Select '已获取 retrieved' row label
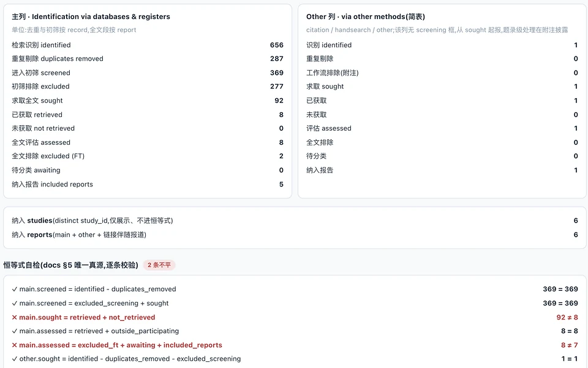Screen dimensions: 588x368 coord(37,115)
